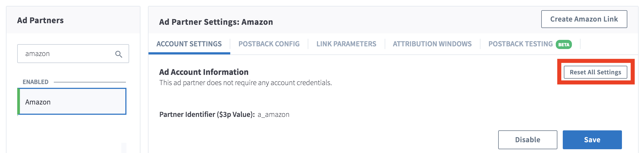Save the ad partner settings
Viewport: 644px width, 153px height.
tap(592, 140)
